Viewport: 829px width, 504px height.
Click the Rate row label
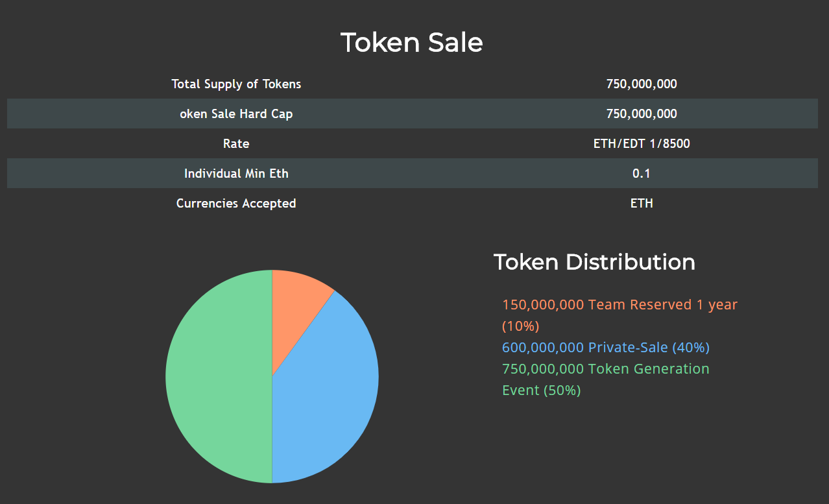[x=236, y=144]
